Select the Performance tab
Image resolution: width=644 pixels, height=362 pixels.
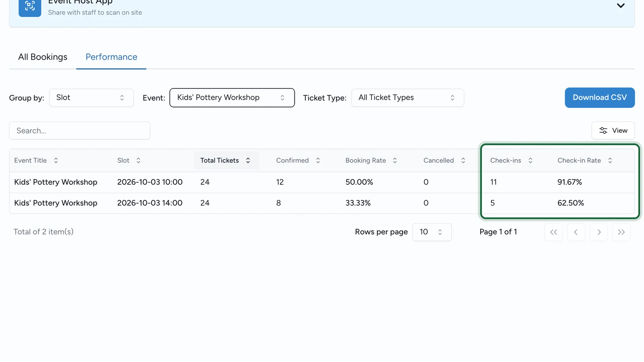pyautogui.click(x=111, y=57)
